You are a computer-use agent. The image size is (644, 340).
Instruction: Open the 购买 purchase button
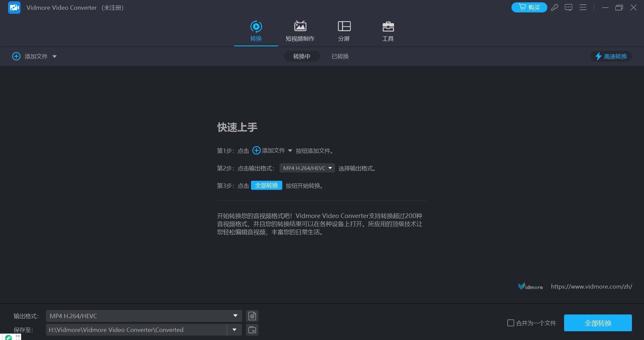click(x=529, y=7)
